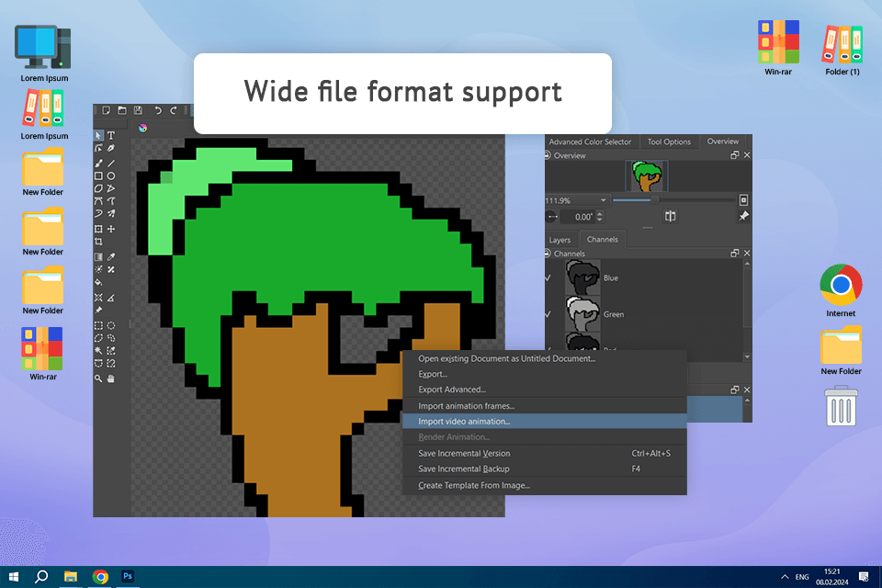
Task: Activate the Pan hand tool
Action: click(111, 379)
